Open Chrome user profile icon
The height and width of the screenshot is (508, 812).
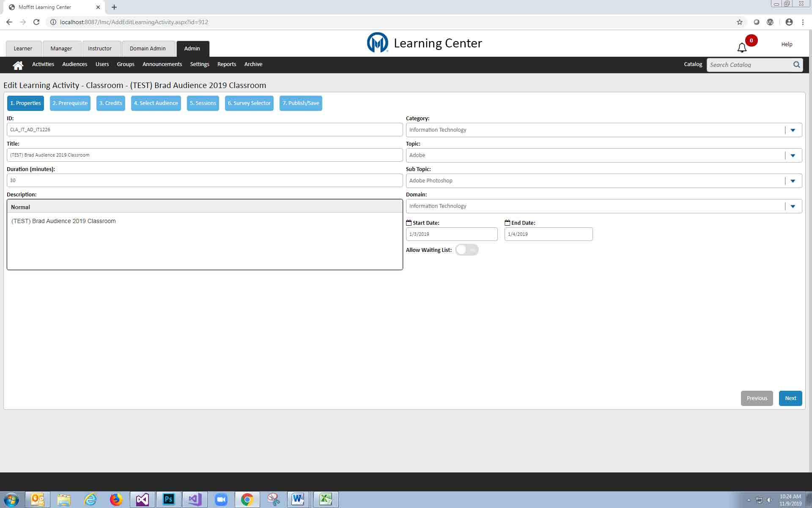pyautogui.click(x=789, y=22)
